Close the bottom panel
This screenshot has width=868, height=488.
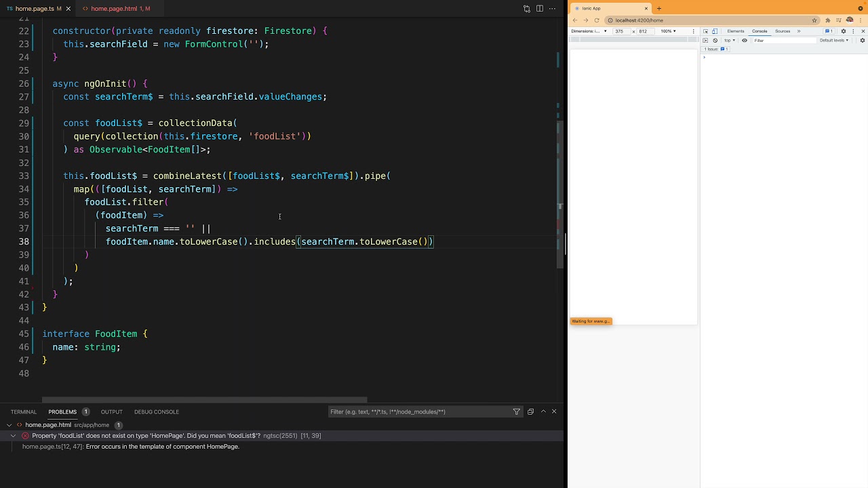[x=554, y=411]
